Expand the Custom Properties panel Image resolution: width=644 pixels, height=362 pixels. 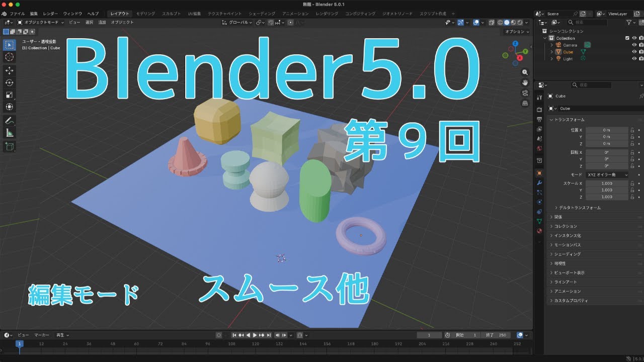(x=571, y=301)
